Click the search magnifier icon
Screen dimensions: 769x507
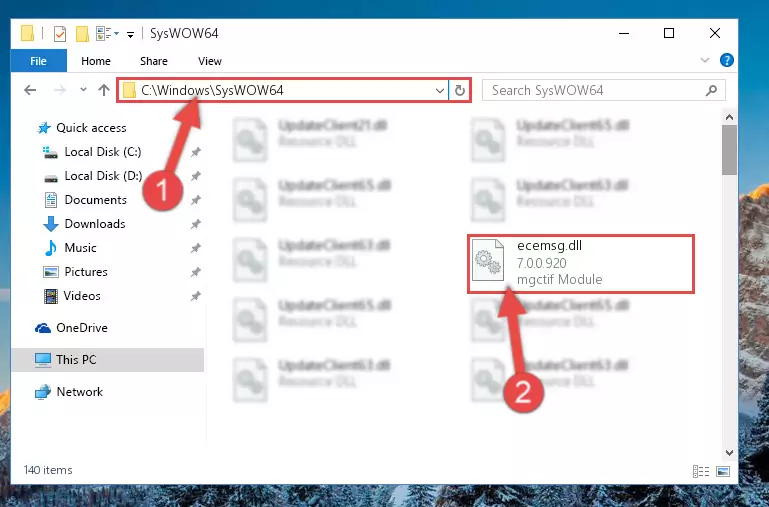tap(711, 91)
